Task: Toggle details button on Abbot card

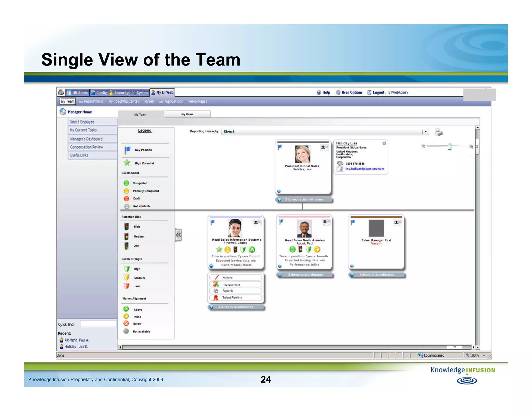Action: pos(280,266)
